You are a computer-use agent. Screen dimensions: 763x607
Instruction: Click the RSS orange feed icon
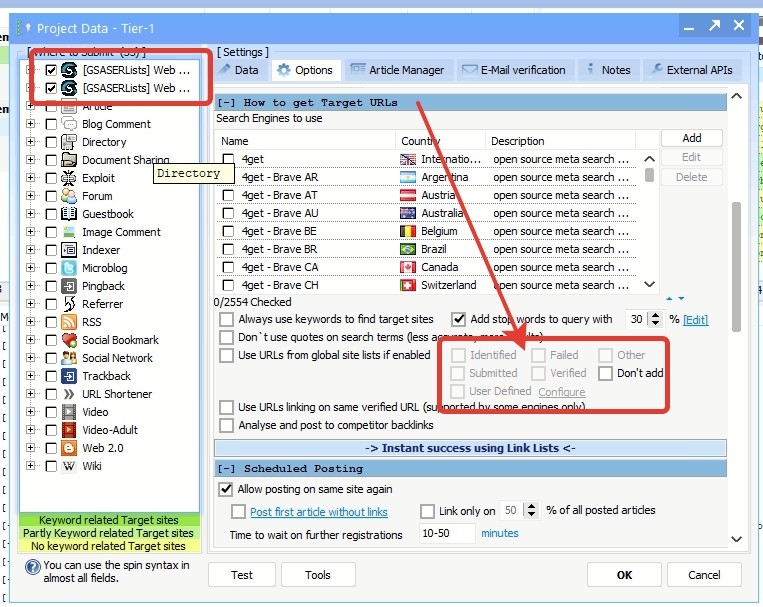69,322
